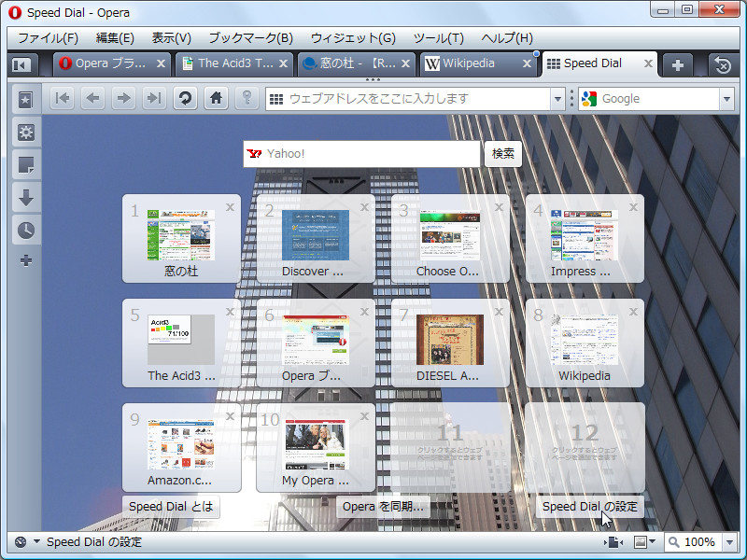747x560 pixels.
Task: Open the ブックマーク(B) menu
Action: 250,38
